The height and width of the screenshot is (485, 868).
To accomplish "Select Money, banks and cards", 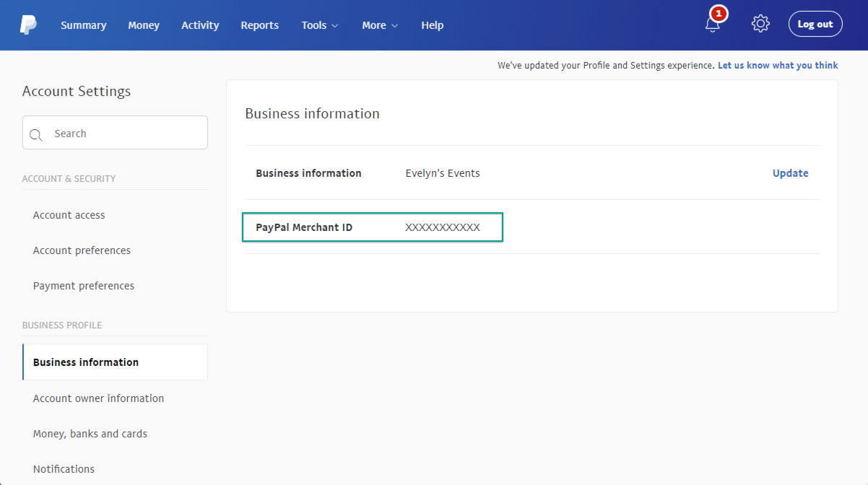I will coord(90,433).
